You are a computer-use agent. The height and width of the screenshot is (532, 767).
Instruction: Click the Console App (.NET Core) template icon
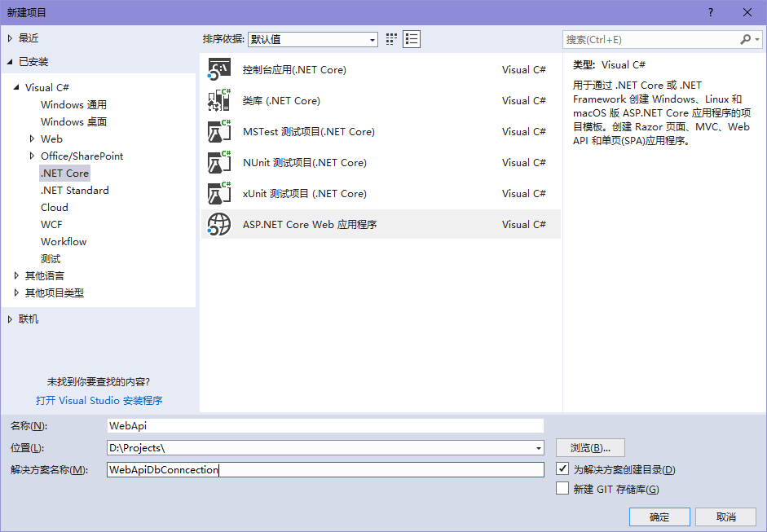click(x=218, y=69)
